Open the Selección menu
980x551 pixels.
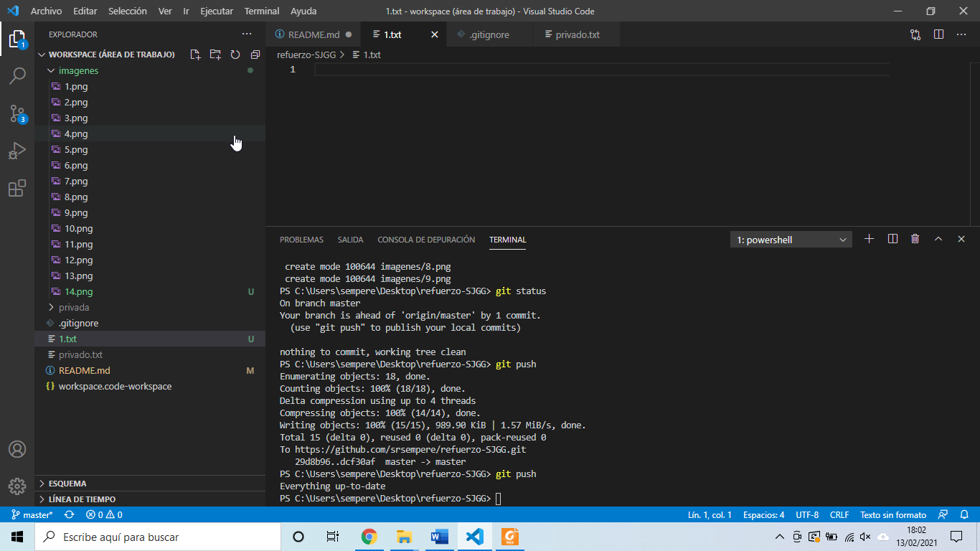tap(128, 11)
